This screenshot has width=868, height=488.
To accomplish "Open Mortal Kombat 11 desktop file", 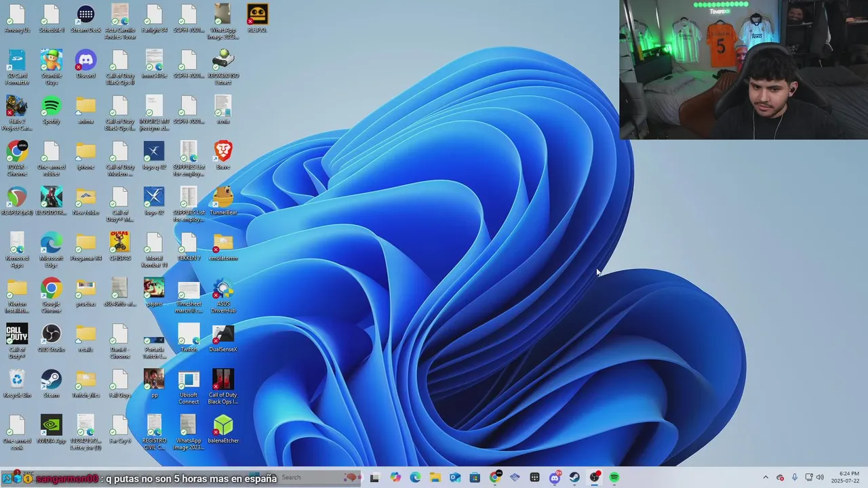I will coord(155,250).
